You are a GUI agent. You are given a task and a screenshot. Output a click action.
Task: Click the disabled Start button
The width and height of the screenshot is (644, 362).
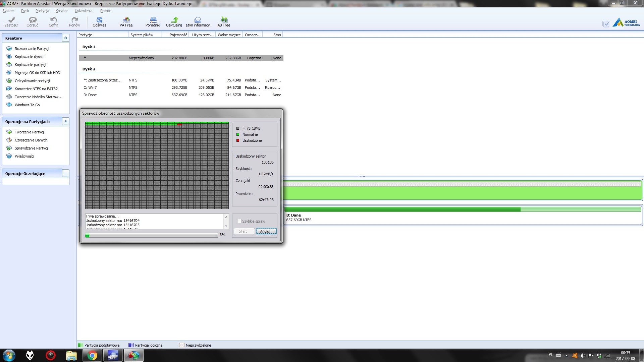(x=244, y=231)
